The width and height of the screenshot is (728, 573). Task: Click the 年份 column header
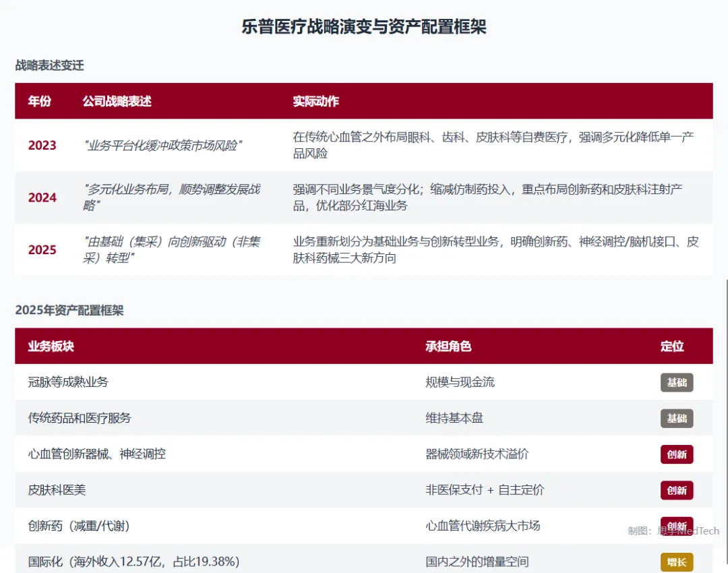point(40,101)
